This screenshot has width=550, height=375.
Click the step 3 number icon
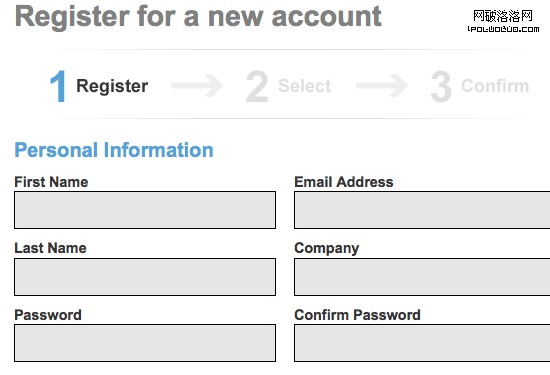pyautogui.click(x=441, y=86)
